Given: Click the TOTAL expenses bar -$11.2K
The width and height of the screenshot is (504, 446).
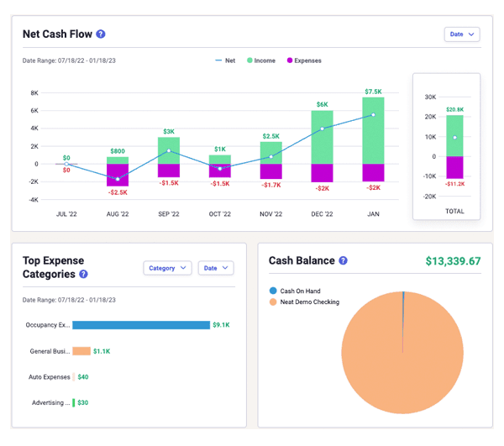Looking at the screenshot, I should [454, 167].
